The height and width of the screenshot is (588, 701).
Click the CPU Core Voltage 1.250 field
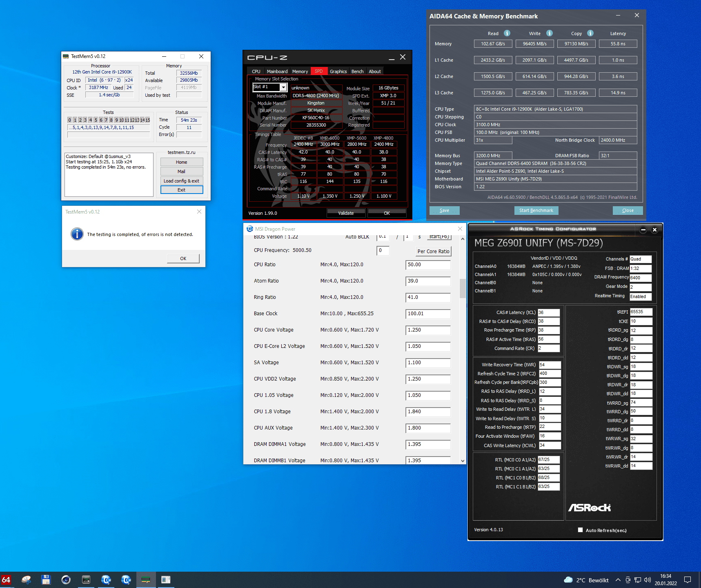pos(428,330)
